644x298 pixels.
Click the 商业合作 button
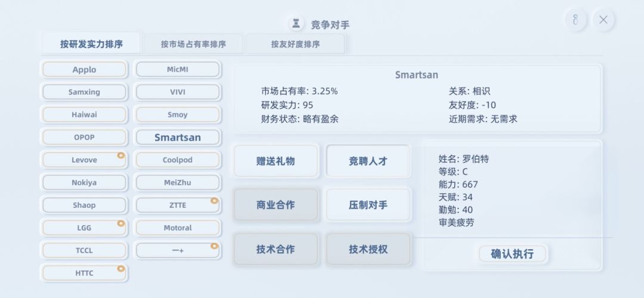click(x=275, y=205)
